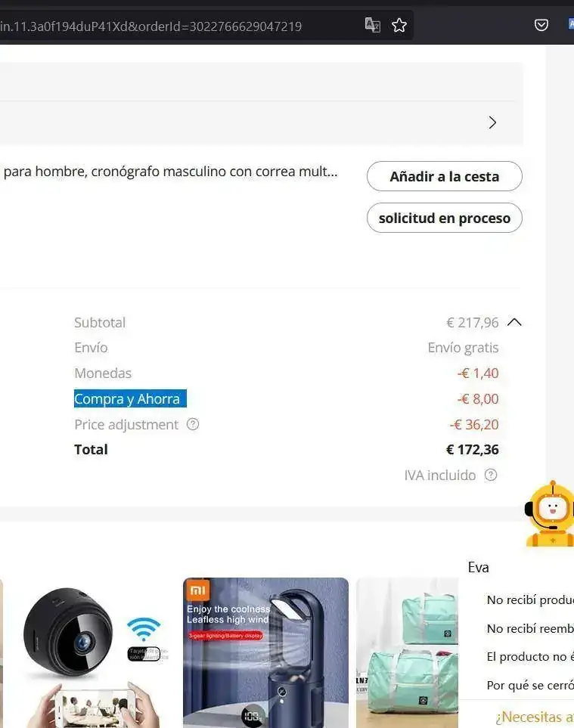Viewport: 574px width, 728px height.
Task: Open the turquoise travel bag product thumbnail
Action: tap(407, 652)
